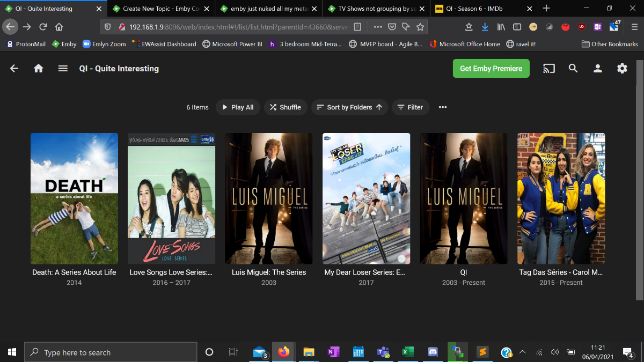This screenshot has height=362, width=644.
Task: Open the Emby hamburger menu
Action: [x=63, y=69]
